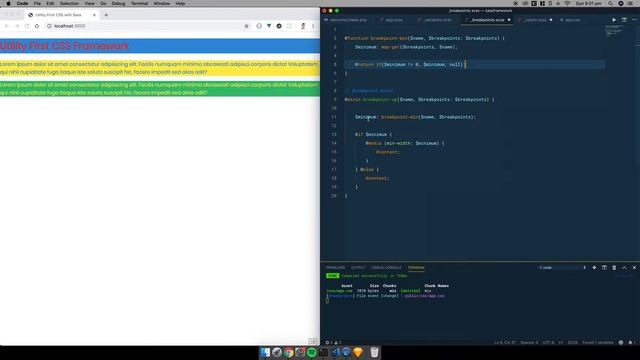Click the UTF-8 encoding in status bar

pyautogui.click(x=549, y=342)
